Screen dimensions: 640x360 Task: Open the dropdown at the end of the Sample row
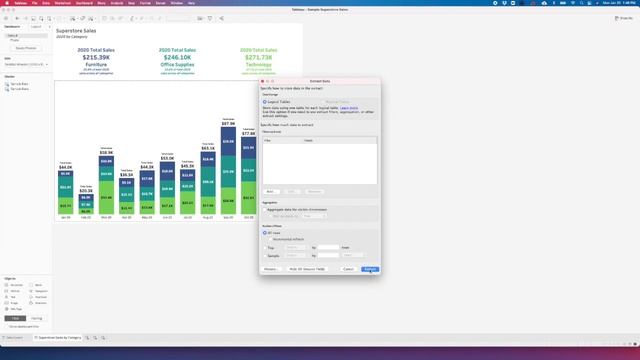click(353, 256)
